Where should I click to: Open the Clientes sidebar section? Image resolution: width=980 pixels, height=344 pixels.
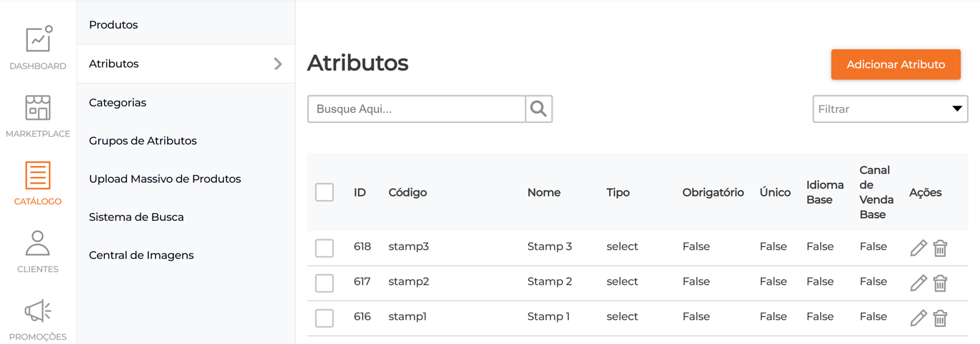[x=38, y=244]
